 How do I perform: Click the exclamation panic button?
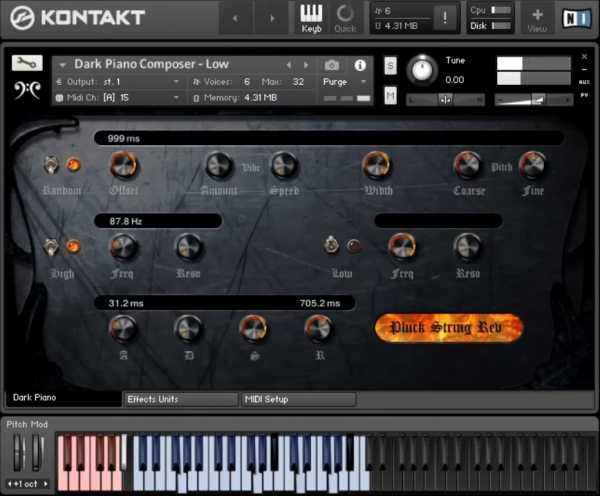pyautogui.click(x=445, y=18)
